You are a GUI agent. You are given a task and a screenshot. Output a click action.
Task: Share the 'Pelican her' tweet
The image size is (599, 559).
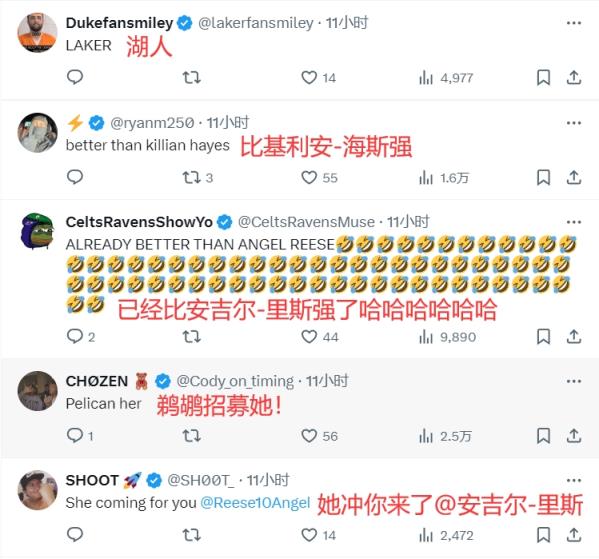click(x=574, y=436)
